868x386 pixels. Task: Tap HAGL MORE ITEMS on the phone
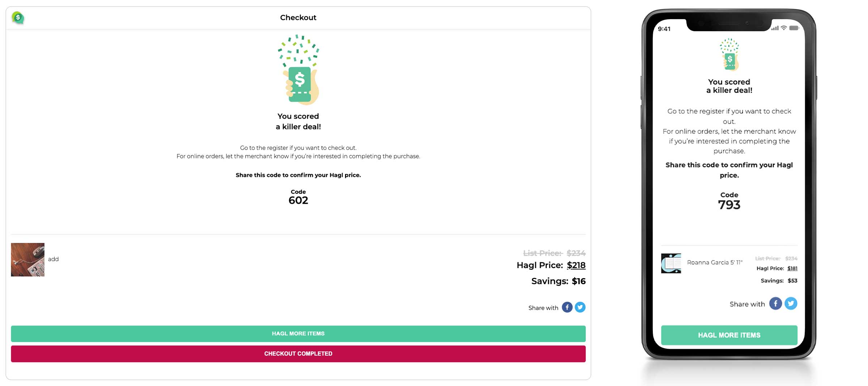729,335
